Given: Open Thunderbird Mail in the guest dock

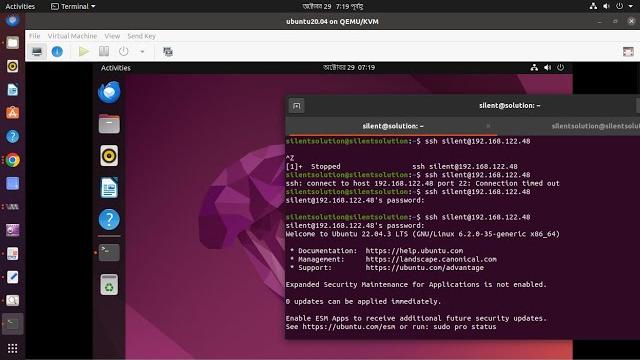Looking at the screenshot, I should tap(109, 92).
